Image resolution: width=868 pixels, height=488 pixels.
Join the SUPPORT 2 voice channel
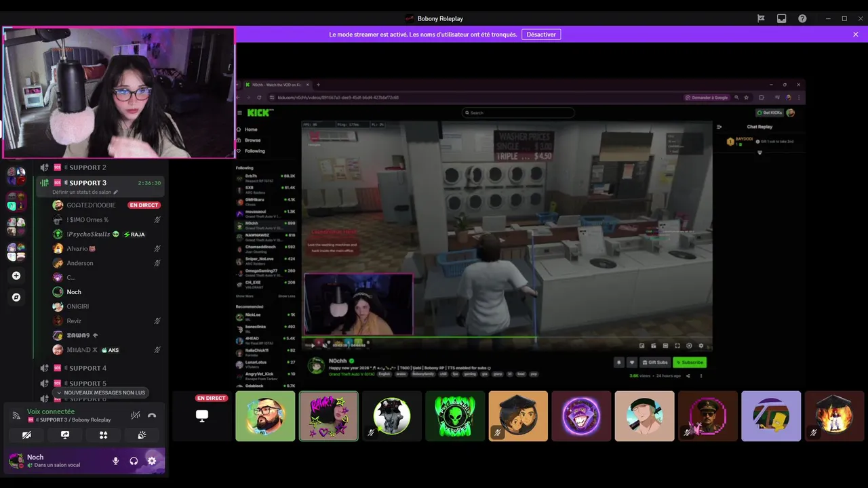pos(100,167)
